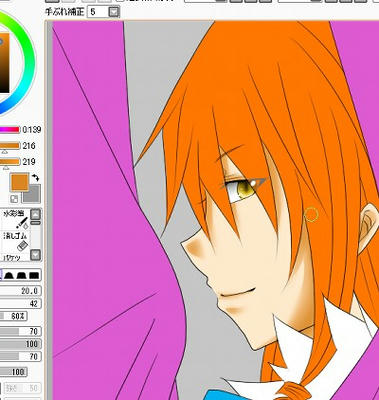Toggle the transparent color checker icon
Image resolution: width=379 pixels, height=400 pixels.
14,199
